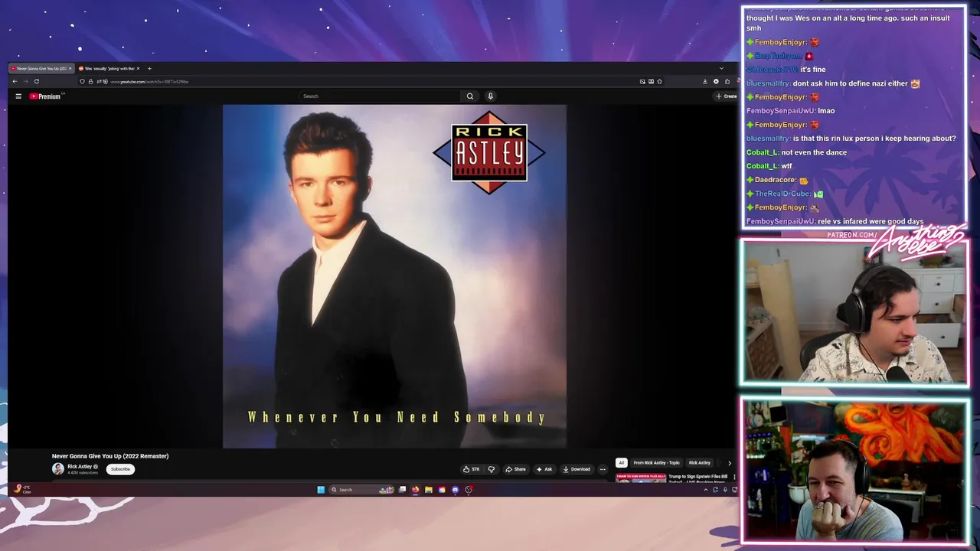Open the Trump to Sign Epstein Files title
This screenshot has width=980, height=551.
(x=697, y=477)
